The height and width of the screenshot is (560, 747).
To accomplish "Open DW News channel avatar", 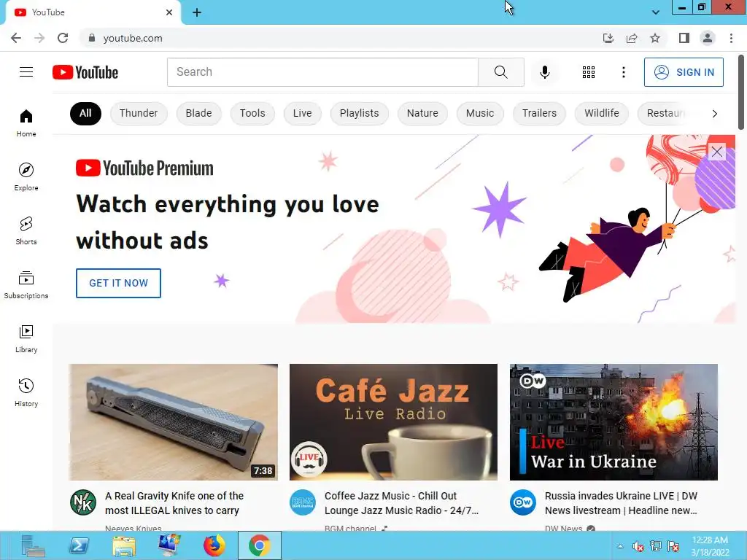I will (x=522, y=502).
